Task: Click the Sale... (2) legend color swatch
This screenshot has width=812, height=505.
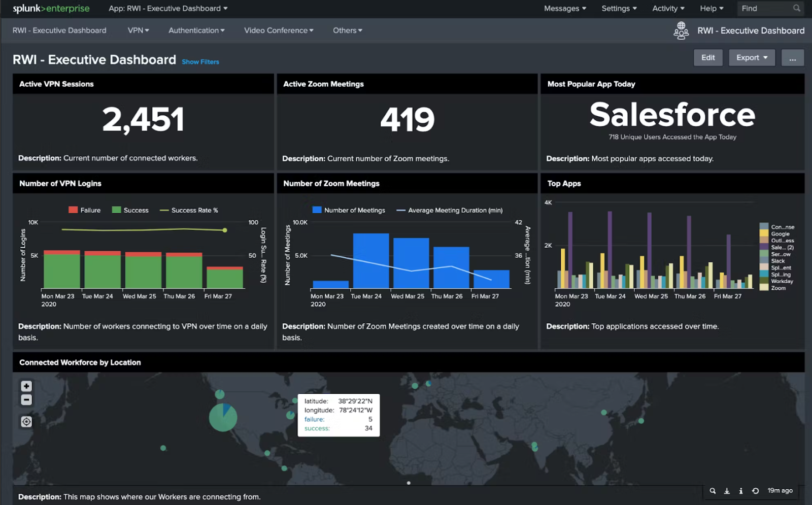Action: [x=764, y=247]
